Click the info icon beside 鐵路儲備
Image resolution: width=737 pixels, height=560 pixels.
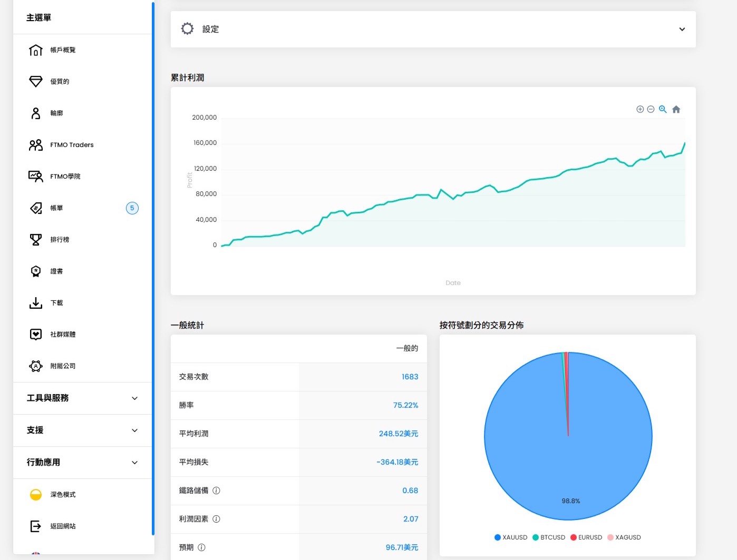(x=216, y=490)
